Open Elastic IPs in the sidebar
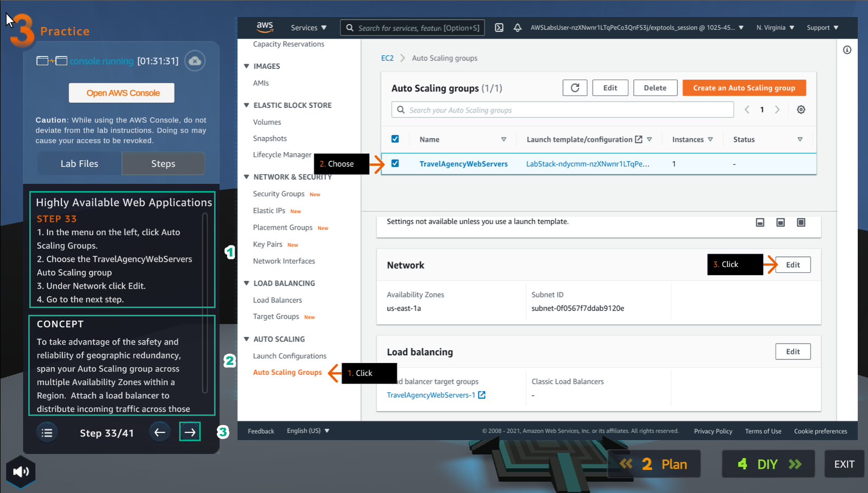The width and height of the screenshot is (868, 493). (x=269, y=211)
